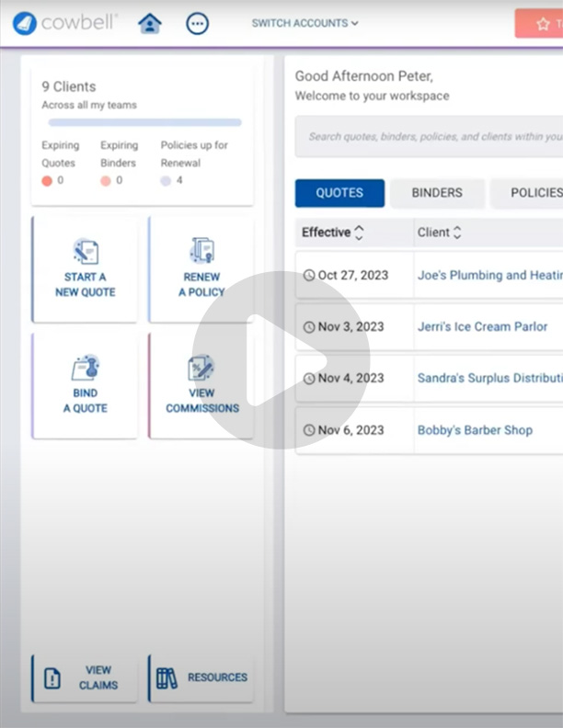Open View Claims label

point(98,677)
